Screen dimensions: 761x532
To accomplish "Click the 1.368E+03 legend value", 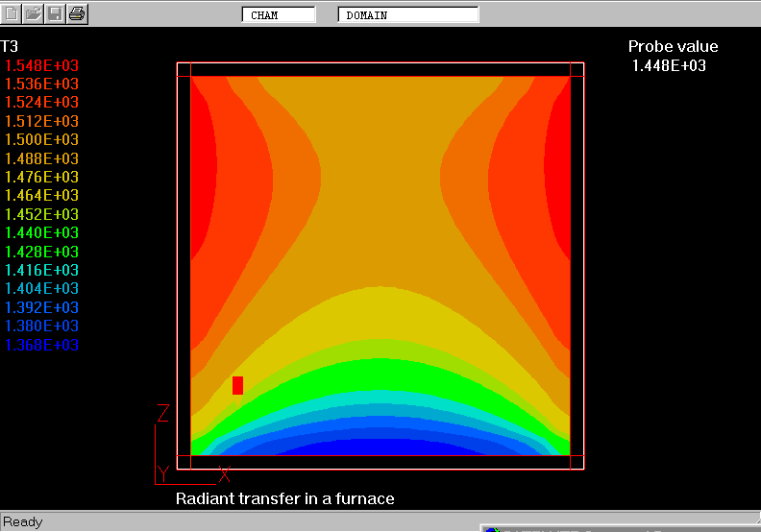I will tap(42, 346).
